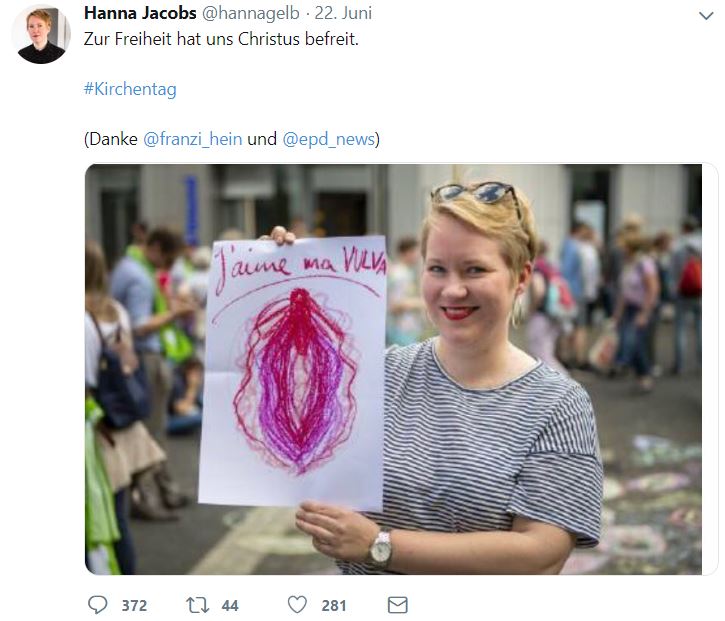Retweet using the retweet arrows icon
This screenshot has width=725, height=621.
coord(197,605)
